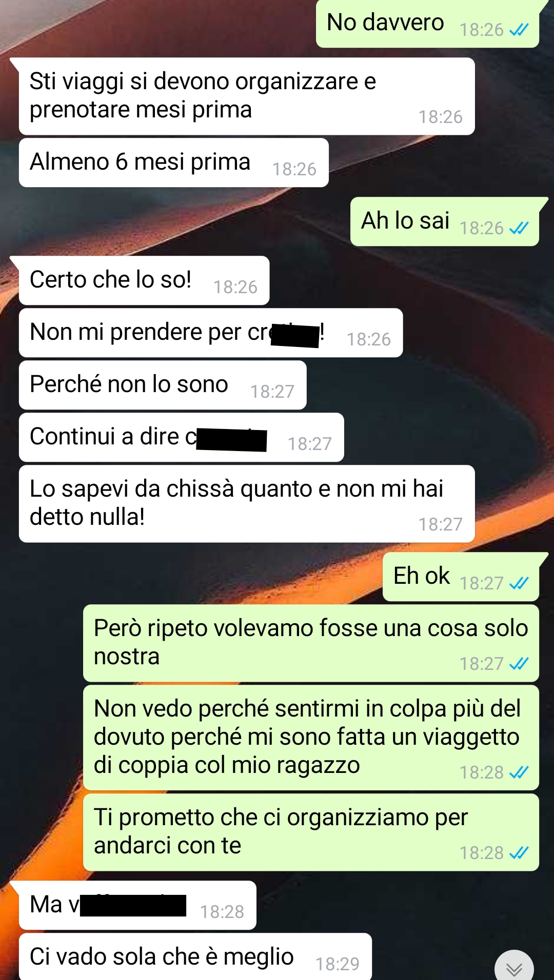554x980 pixels.
Task: Tap blue double ticks on 'Ah lo sai'
Action: click(519, 228)
